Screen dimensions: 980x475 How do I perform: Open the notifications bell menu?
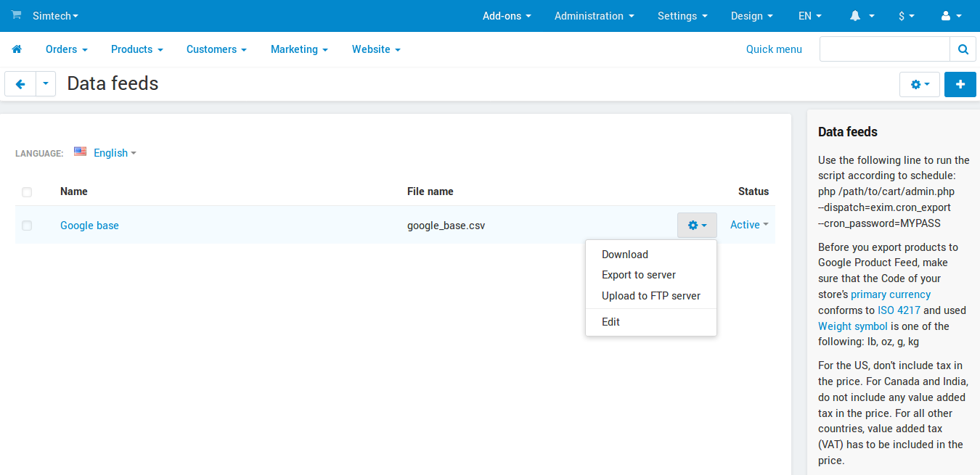click(862, 16)
